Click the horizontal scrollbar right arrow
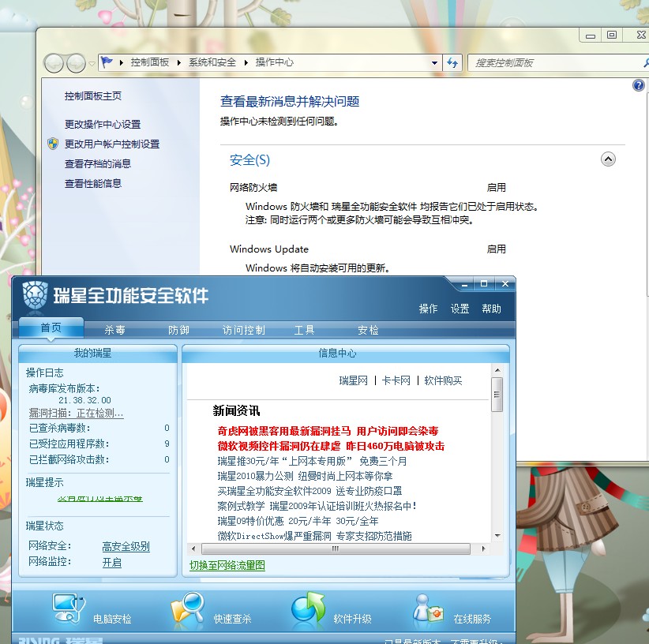Viewport: 649px width, 644px height. point(483,549)
